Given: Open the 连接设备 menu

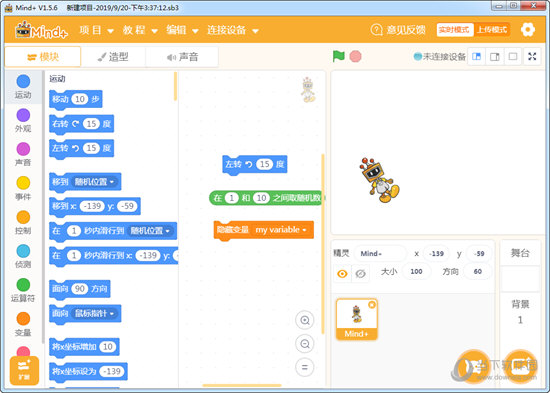Looking at the screenshot, I should click(x=233, y=30).
